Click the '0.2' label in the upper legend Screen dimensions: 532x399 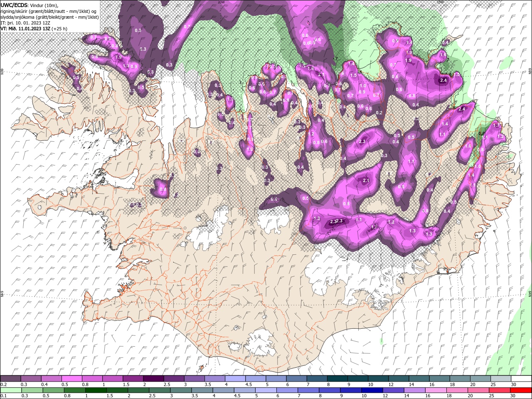click(3, 384)
